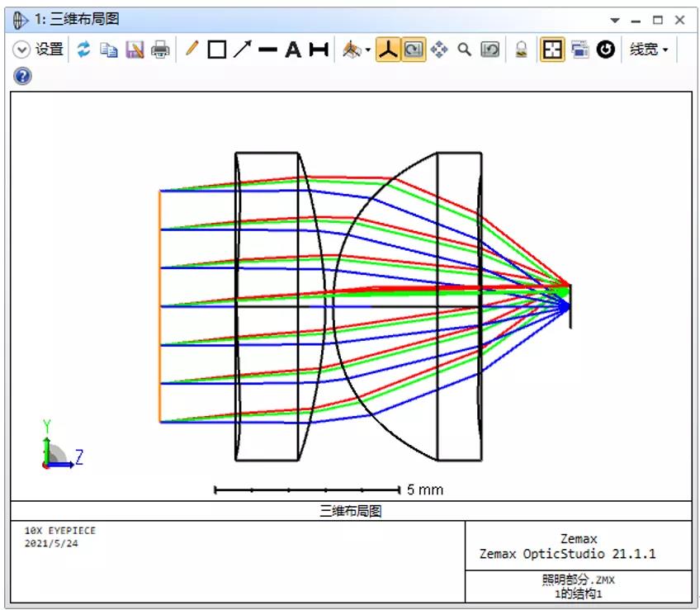Select the H dimension measure tool

319,50
